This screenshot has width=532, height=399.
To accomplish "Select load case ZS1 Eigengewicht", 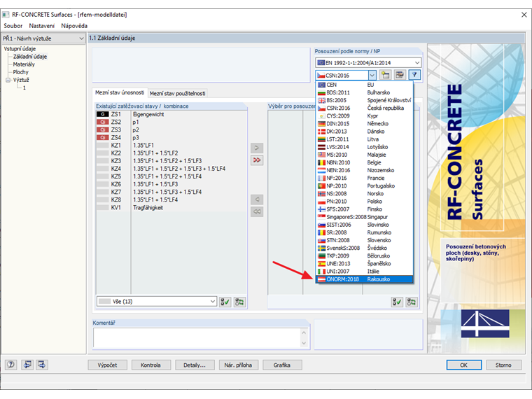I will tap(171, 114).
